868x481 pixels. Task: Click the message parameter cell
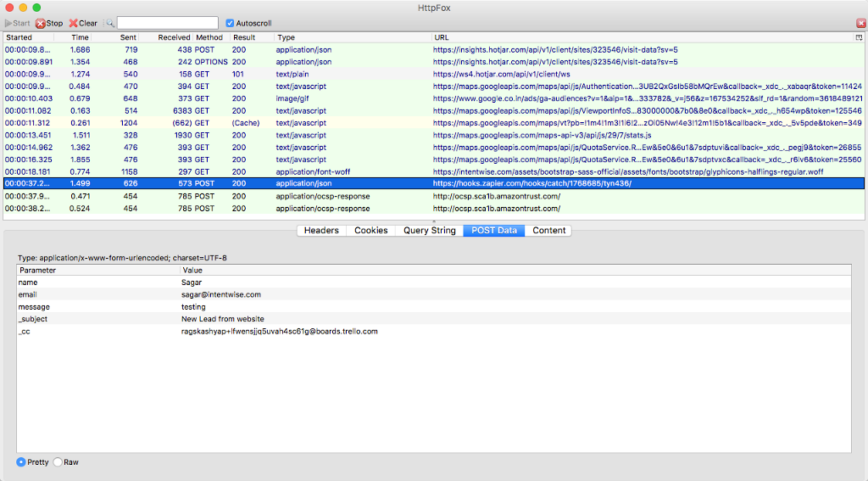tap(34, 307)
